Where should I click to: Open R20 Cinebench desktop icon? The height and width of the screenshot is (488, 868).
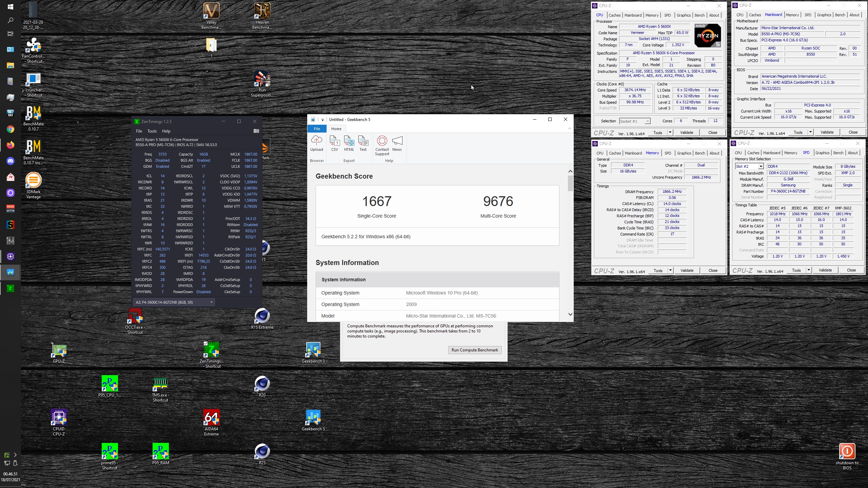coord(262,386)
